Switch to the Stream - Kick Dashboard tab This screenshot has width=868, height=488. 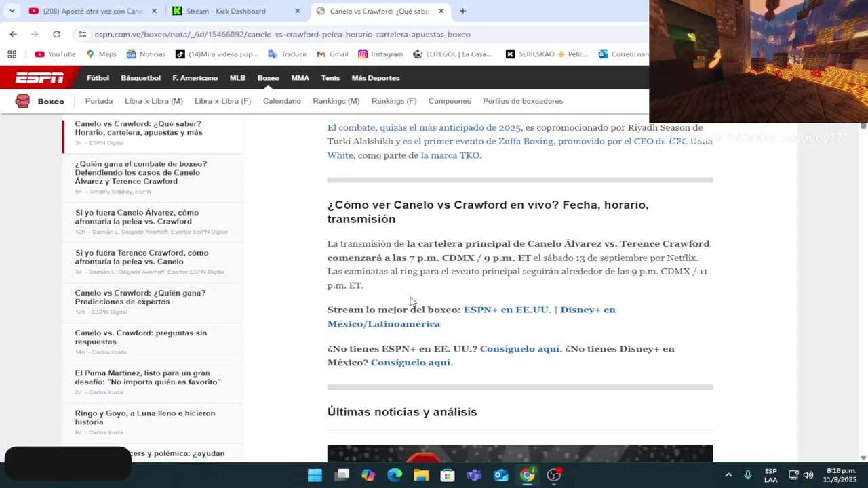coord(235,11)
